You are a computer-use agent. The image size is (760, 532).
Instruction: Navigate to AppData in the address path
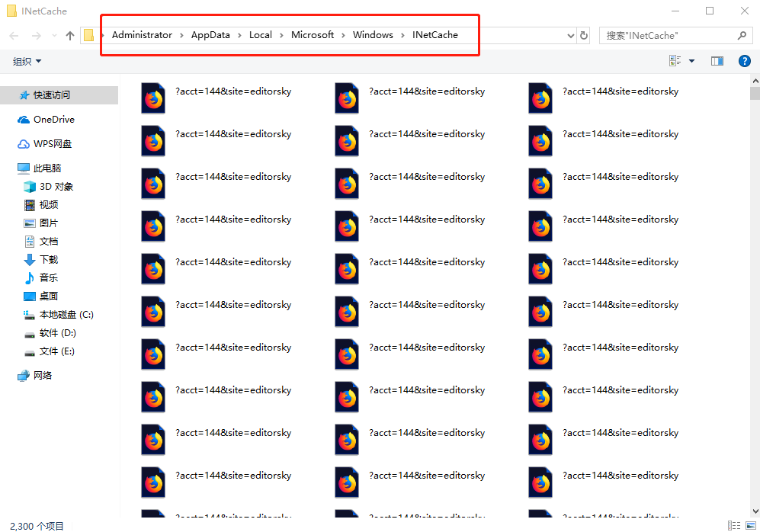pyautogui.click(x=210, y=35)
